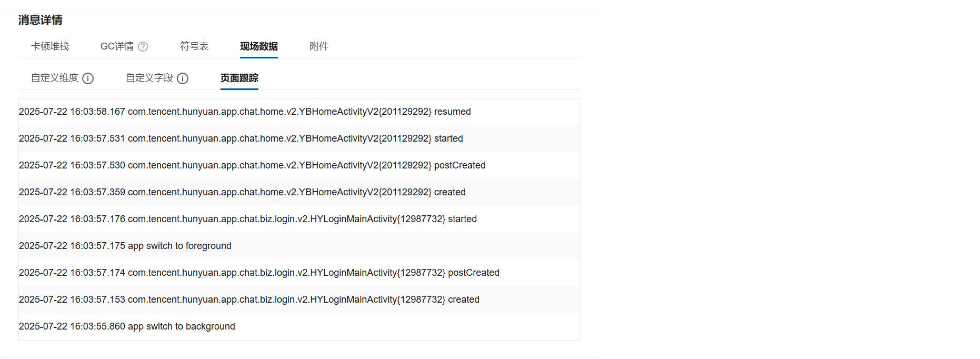Select the 页面跟踪 sub-tab
The width and height of the screenshot is (980, 359).
[x=239, y=78]
